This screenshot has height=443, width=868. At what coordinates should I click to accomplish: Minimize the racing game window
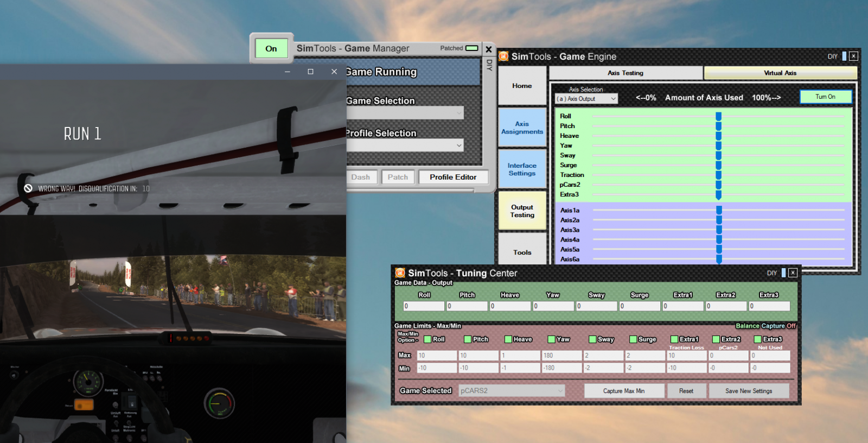(287, 72)
